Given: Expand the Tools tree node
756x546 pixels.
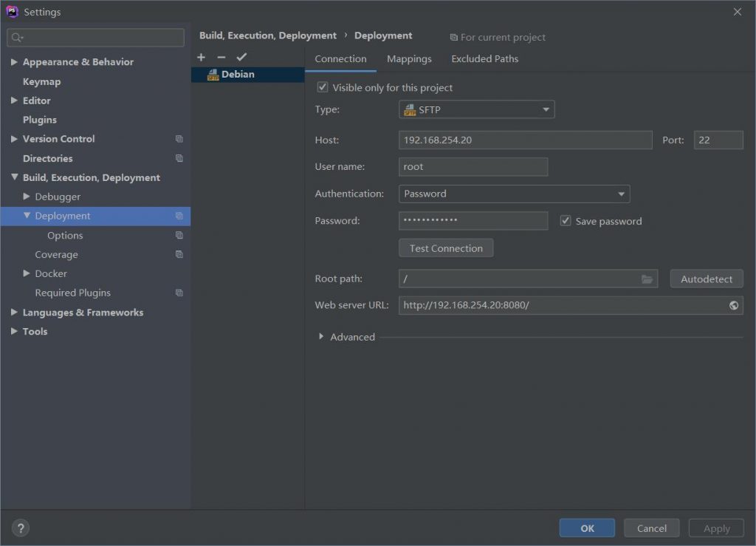Looking at the screenshot, I should (x=14, y=331).
